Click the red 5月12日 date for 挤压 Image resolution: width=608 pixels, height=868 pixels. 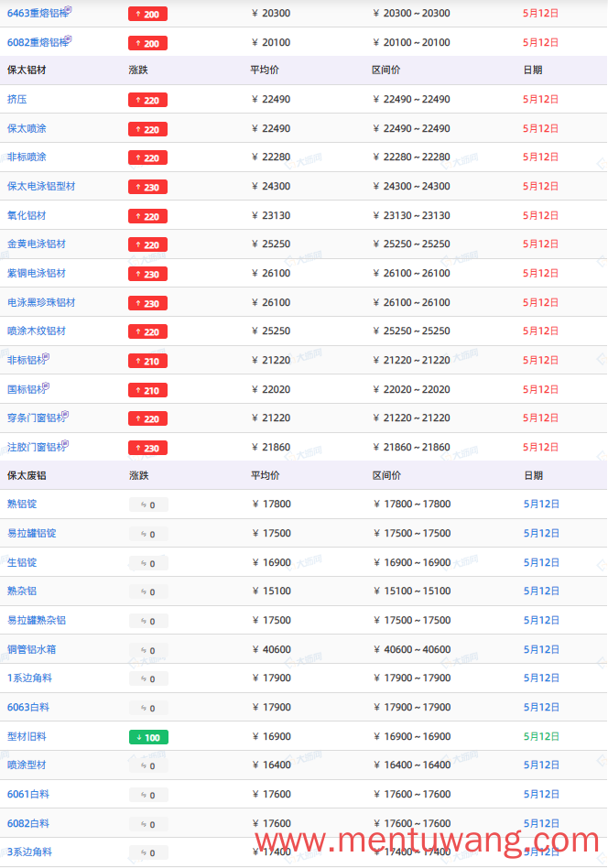click(x=541, y=100)
